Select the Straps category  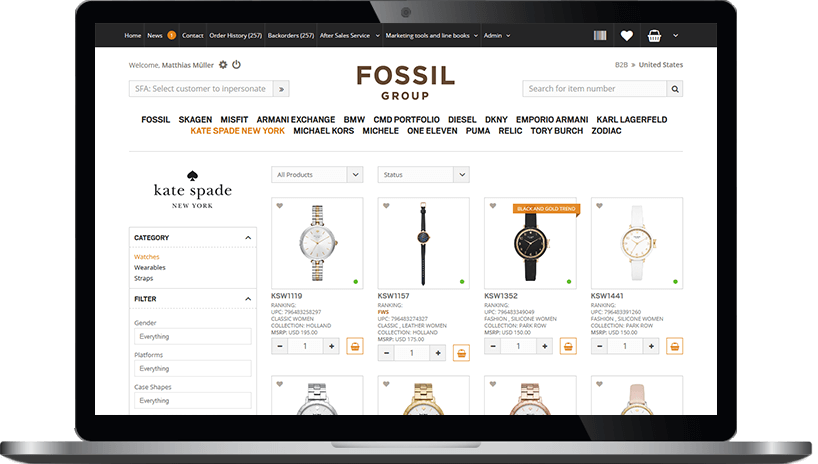point(143,278)
